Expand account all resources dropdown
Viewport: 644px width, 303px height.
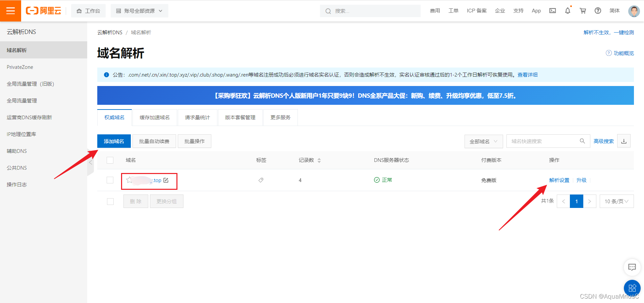pyautogui.click(x=139, y=11)
